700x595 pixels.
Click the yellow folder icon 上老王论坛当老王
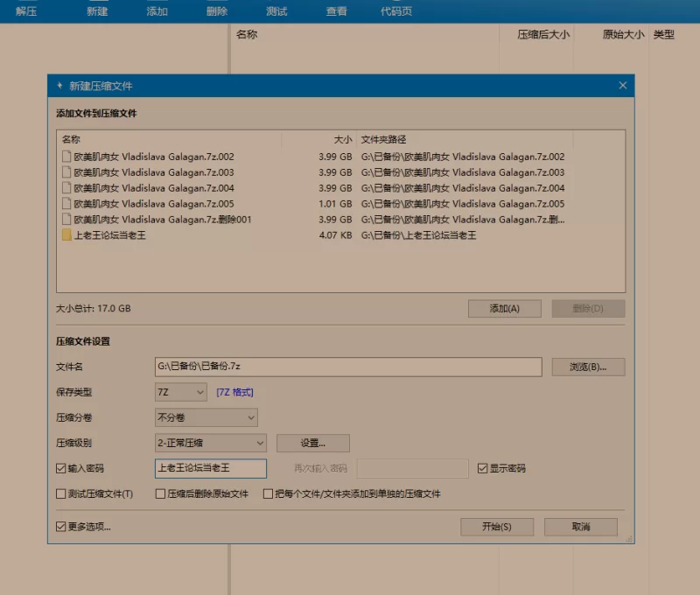tap(66, 235)
